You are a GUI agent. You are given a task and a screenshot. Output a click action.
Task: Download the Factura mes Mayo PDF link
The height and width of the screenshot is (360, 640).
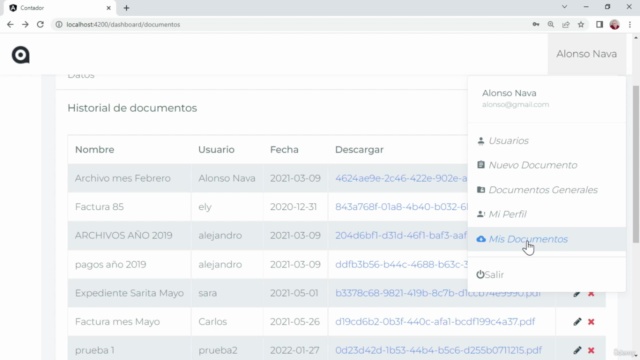(435, 322)
